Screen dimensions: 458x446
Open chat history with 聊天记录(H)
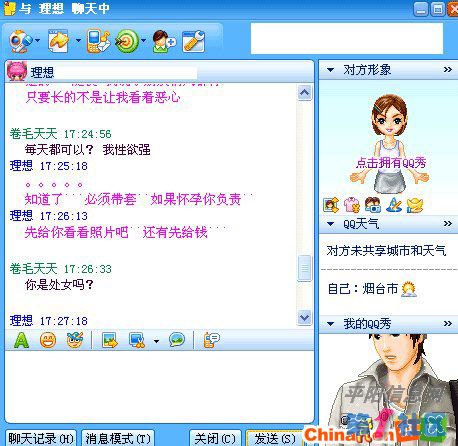point(41,438)
